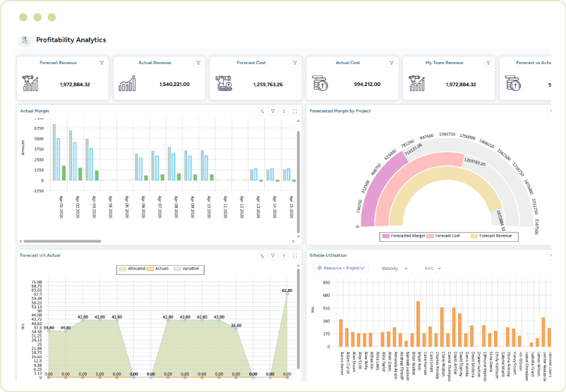Click the 36.40 data point label
This screenshot has height=392, width=566.
236,326
